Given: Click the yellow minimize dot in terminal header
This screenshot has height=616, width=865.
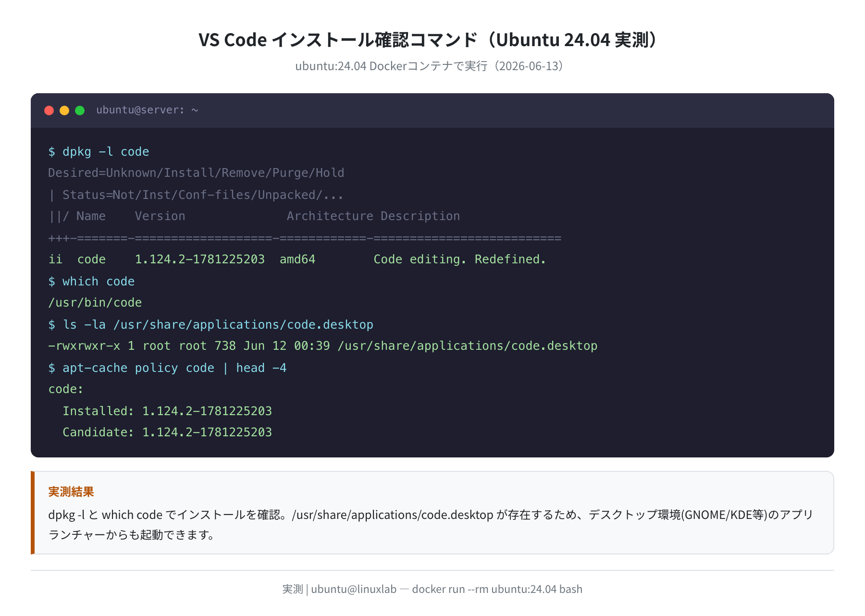Looking at the screenshot, I should pyautogui.click(x=64, y=111).
